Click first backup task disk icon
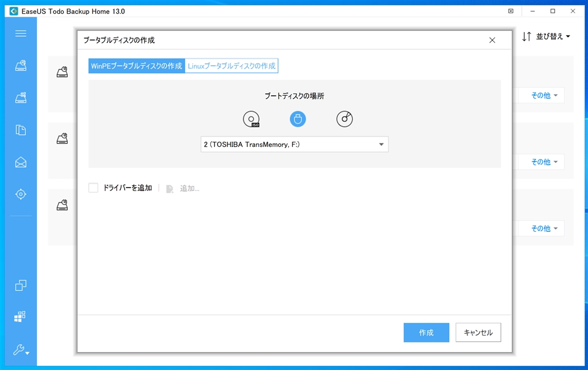 pyautogui.click(x=62, y=72)
